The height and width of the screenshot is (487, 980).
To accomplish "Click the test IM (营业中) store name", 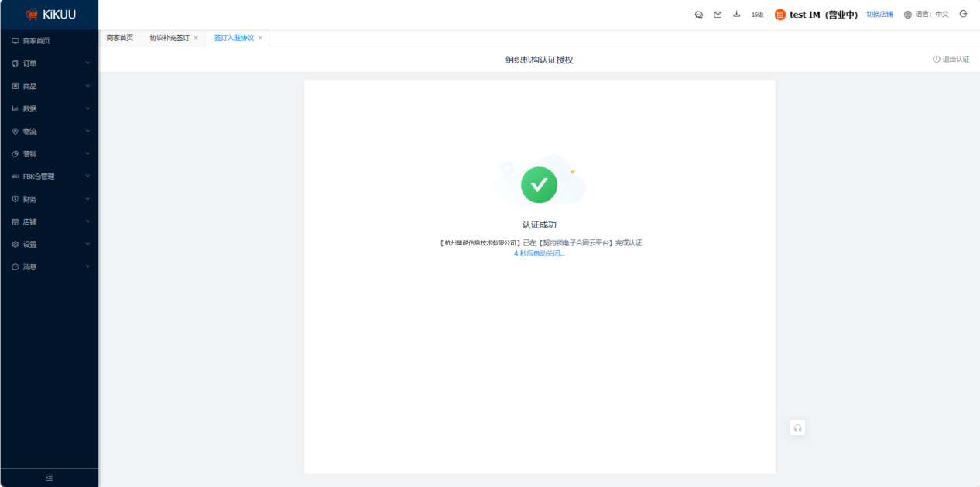I will click(824, 15).
